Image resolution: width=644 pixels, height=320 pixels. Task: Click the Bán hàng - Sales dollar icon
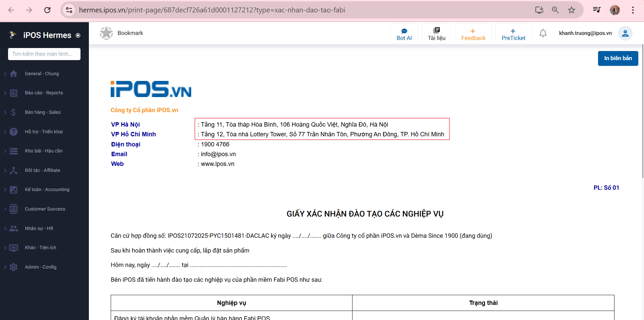[13, 112]
